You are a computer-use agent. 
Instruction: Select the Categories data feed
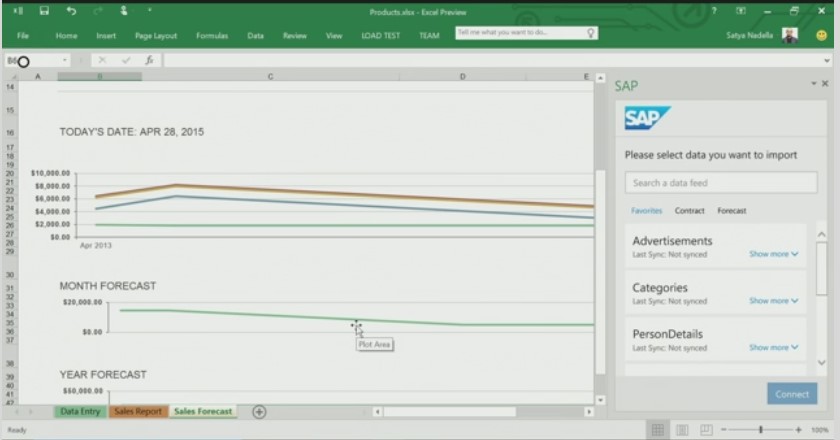click(x=716, y=293)
